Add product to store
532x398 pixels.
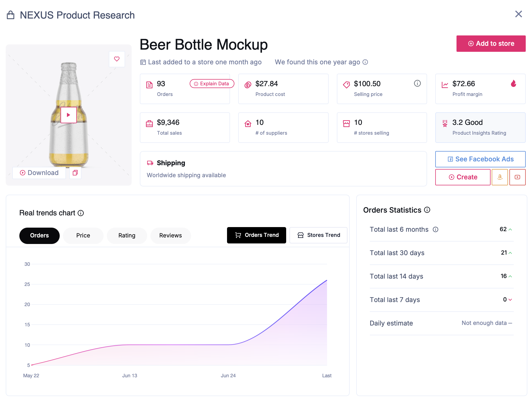(491, 44)
